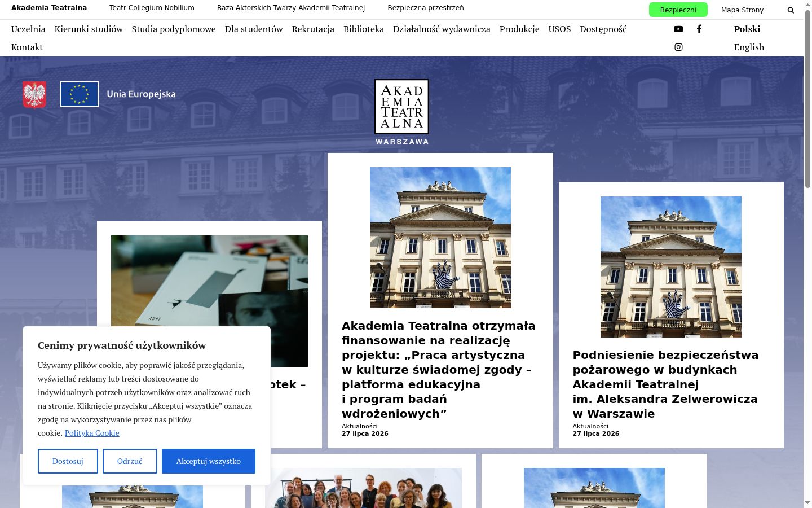This screenshot has width=812, height=508.
Task: Open the Biblioteka menu
Action: pyautogui.click(x=364, y=29)
